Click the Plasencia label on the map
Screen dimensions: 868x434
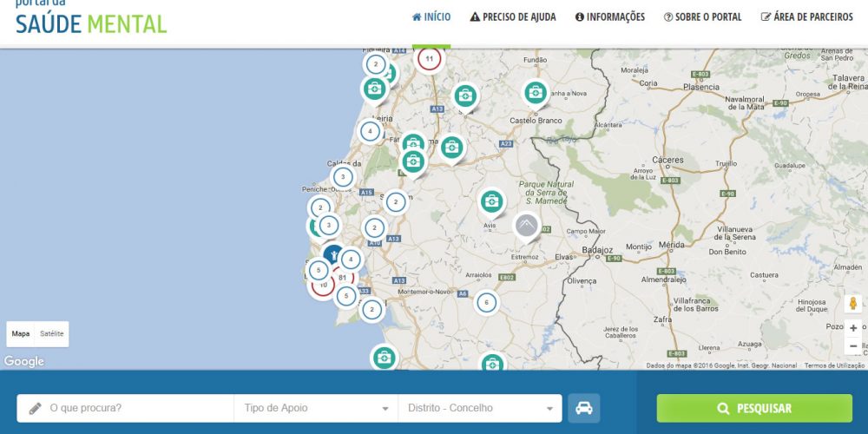pyautogui.click(x=701, y=87)
